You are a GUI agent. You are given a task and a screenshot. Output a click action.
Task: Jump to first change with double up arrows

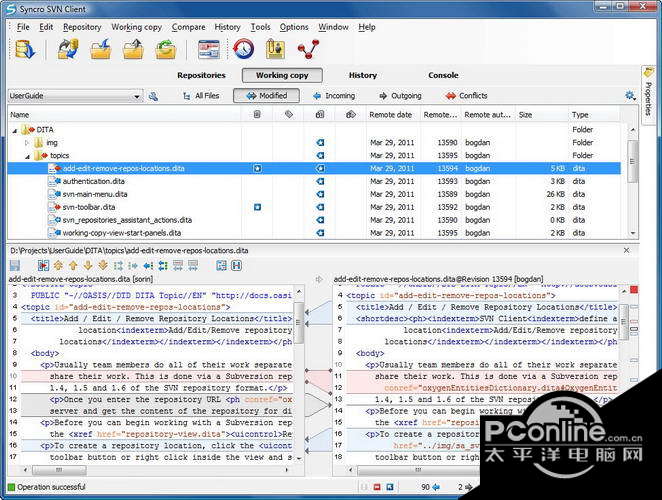58,266
